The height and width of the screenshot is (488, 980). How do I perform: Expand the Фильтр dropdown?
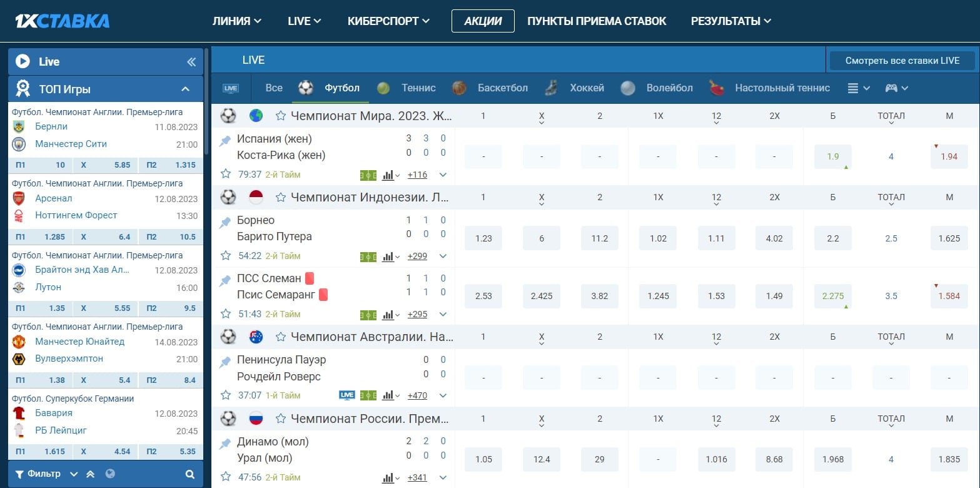pyautogui.click(x=74, y=474)
